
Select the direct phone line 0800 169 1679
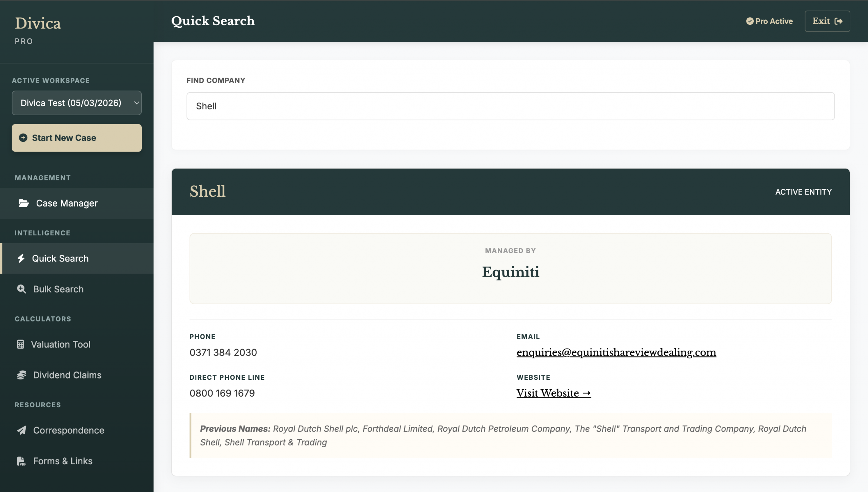pyautogui.click(x=222, y=393)
